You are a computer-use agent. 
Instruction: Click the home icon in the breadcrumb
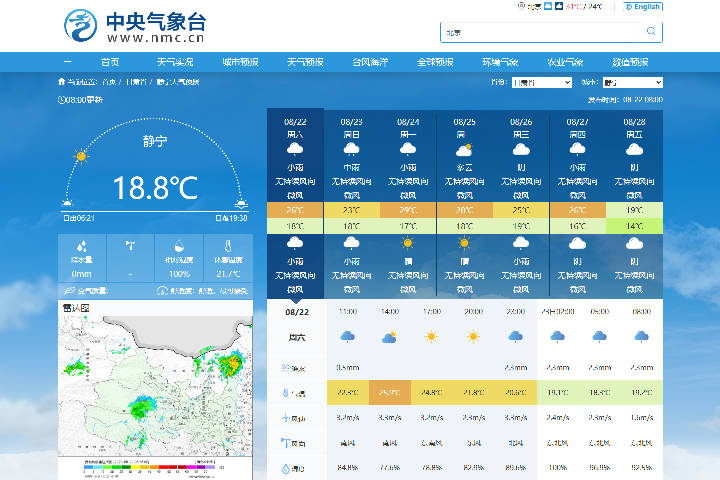pyautogui.click(x=62, y=82)
